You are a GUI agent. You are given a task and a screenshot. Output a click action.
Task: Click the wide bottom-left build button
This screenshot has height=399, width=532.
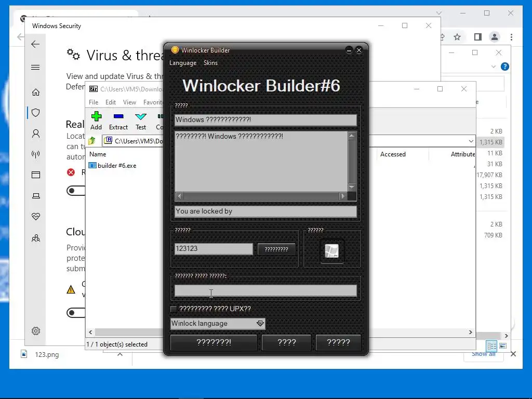214,342
